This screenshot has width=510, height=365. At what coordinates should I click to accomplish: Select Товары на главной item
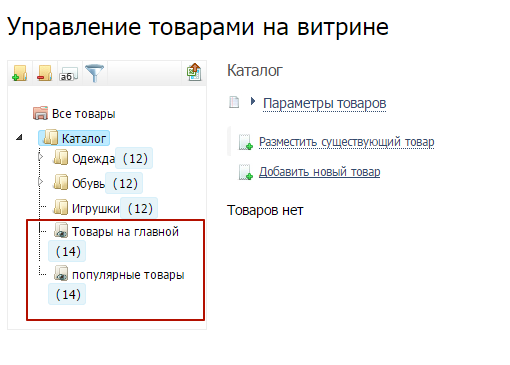coord(125,232)
